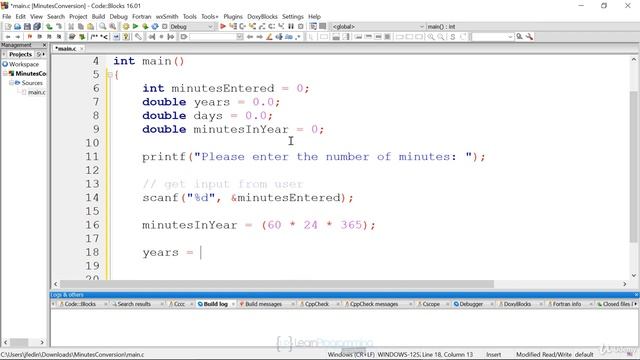Screen dimensions: 640x360
Task: Open the Build menu
Action: [x=98, y=17]
